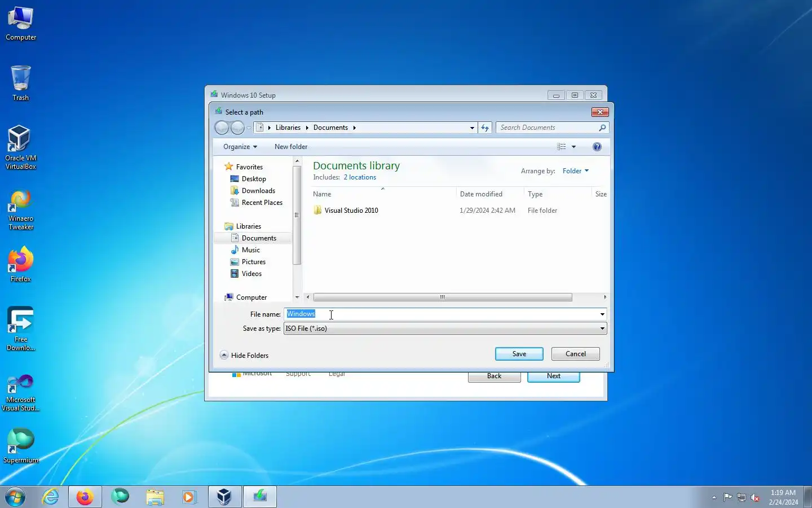Launch Supermium desktop shortcut
This screenshot has width=812, height=508.
pyautogui.click(x=21, y=445)
